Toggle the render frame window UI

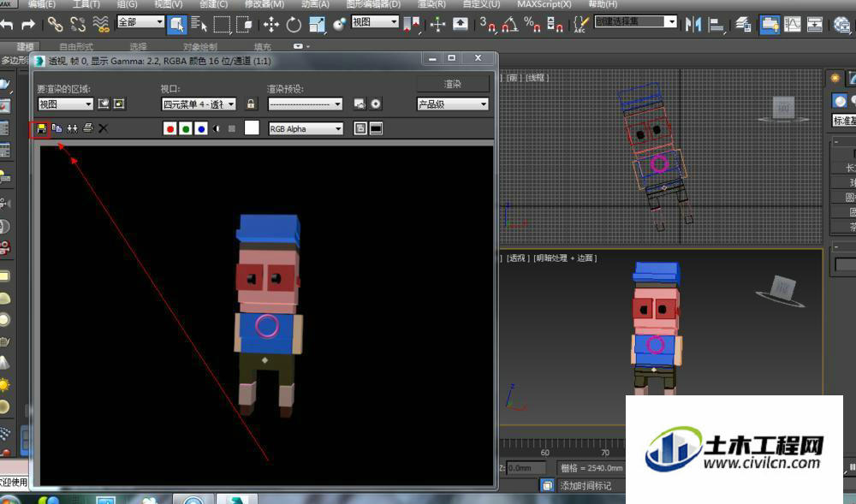coord(376,128)
